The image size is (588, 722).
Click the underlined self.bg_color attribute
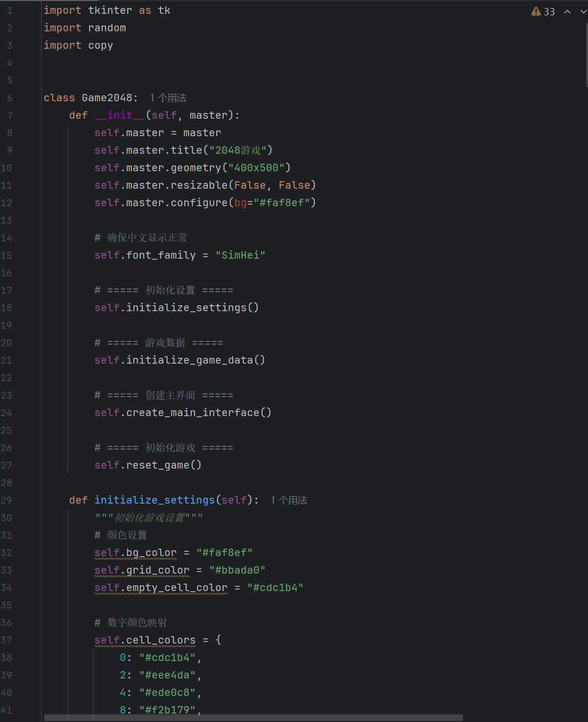point(136,553)
